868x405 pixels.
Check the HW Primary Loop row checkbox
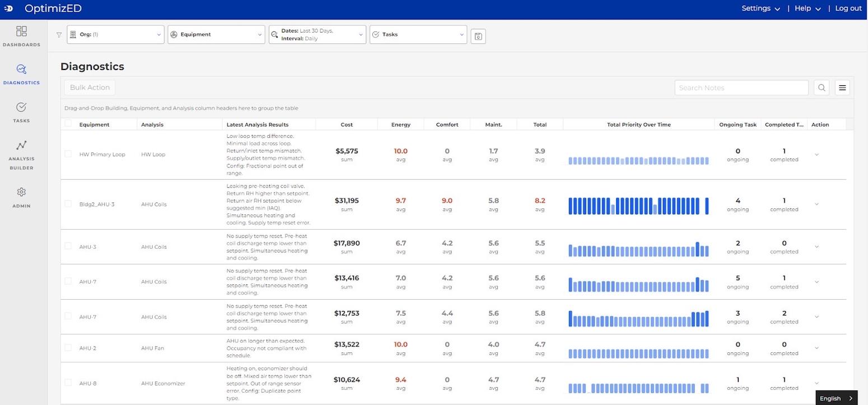[x=68, y=153]
